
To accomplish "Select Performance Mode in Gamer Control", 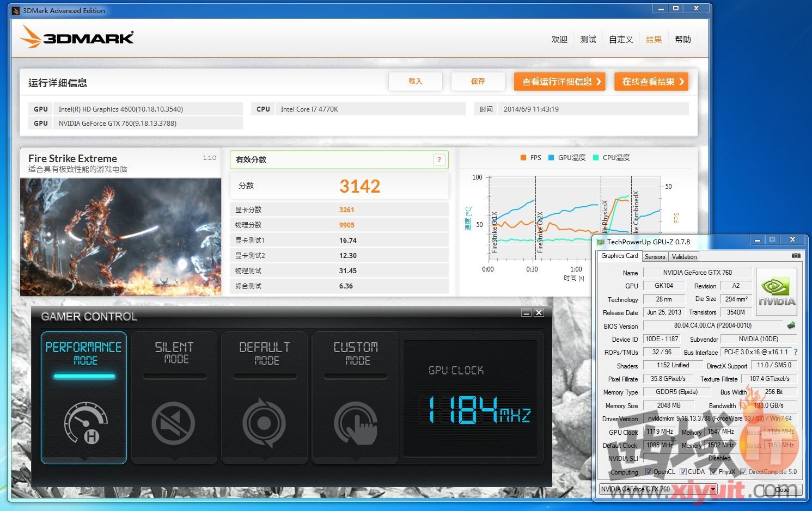I will pos(84,398).
